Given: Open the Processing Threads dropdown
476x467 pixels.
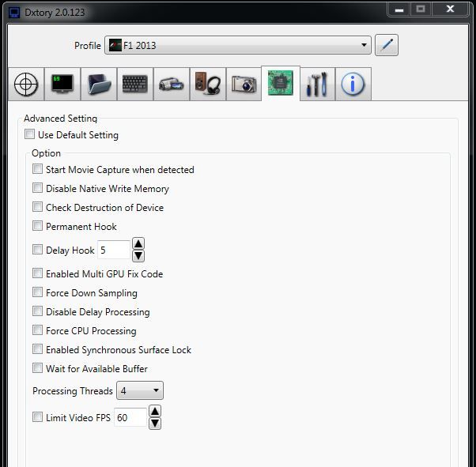Looking at the screenshot, I should (x=140, y=390).
